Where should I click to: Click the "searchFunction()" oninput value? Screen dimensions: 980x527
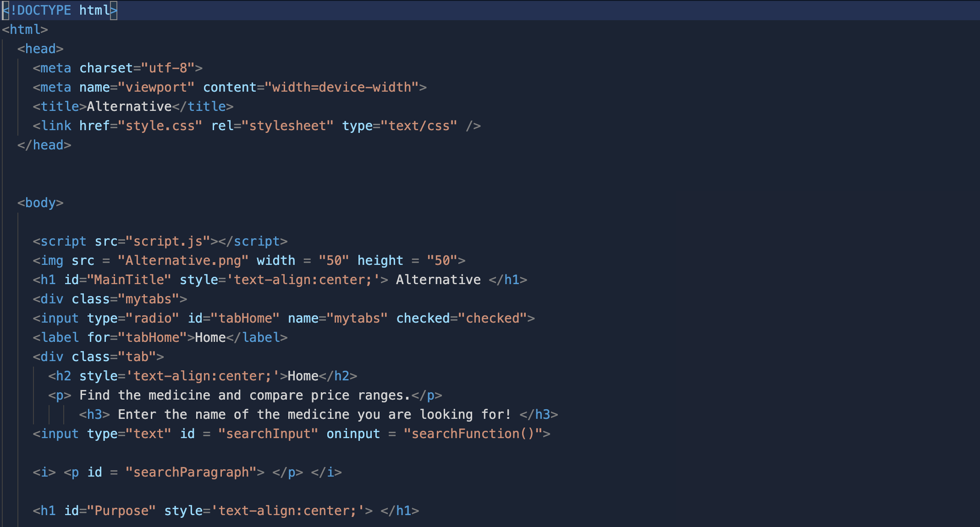[473, 434]
